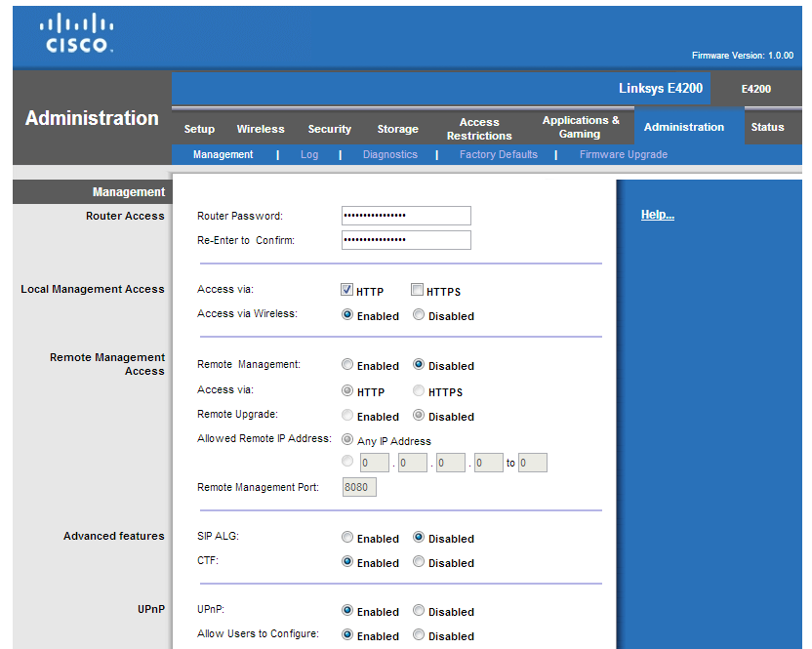Go to the Storage tab
812x649 pixels.
[398, 129]
